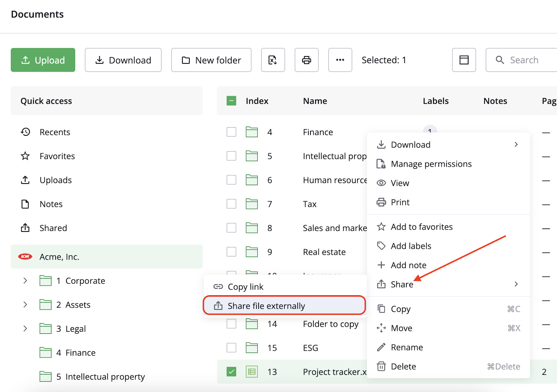Viewport: 557px width, 392px height.
Task: Choose Add to favorites in context menu
Action: click(x=448, y=227)
